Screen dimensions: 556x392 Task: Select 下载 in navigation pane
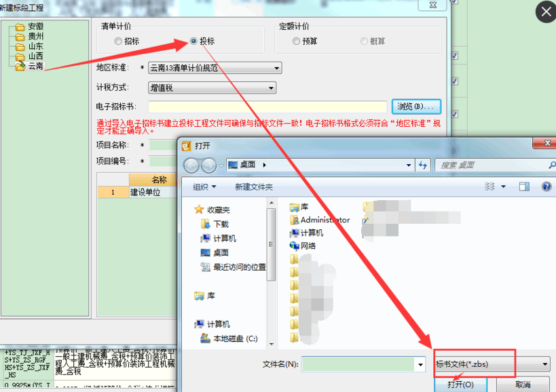pos(215,224)
